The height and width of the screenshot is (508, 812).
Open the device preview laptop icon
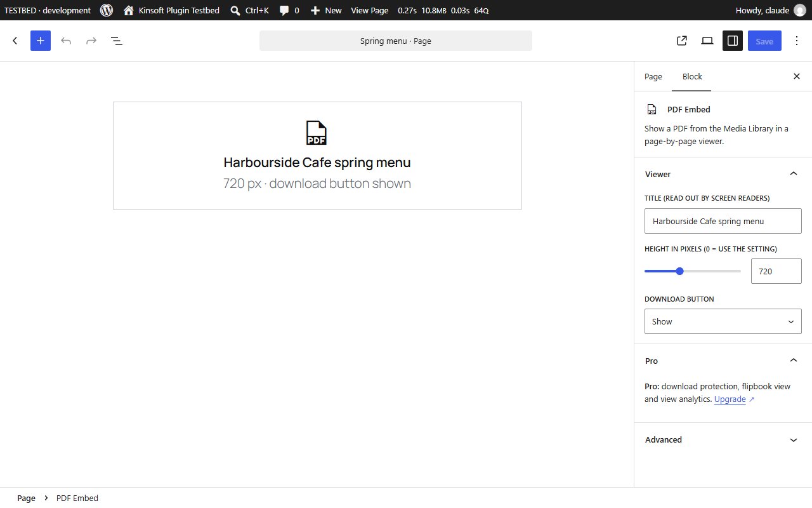[x=707, y=41]
